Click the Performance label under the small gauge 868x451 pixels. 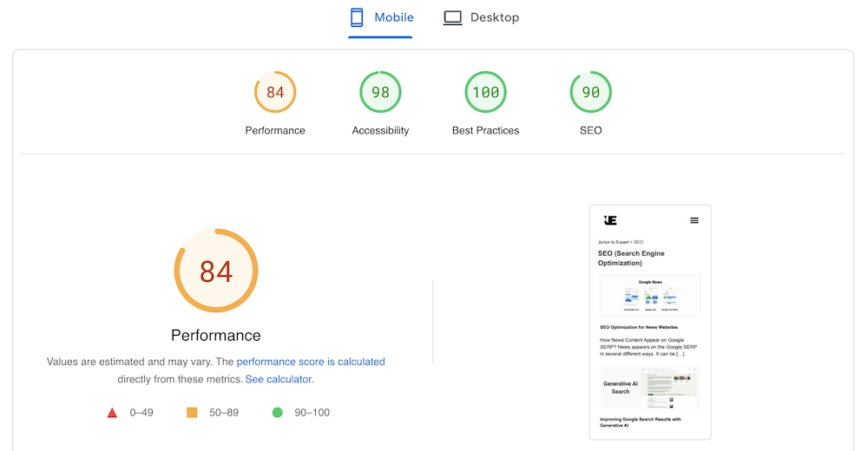(275, 131)
